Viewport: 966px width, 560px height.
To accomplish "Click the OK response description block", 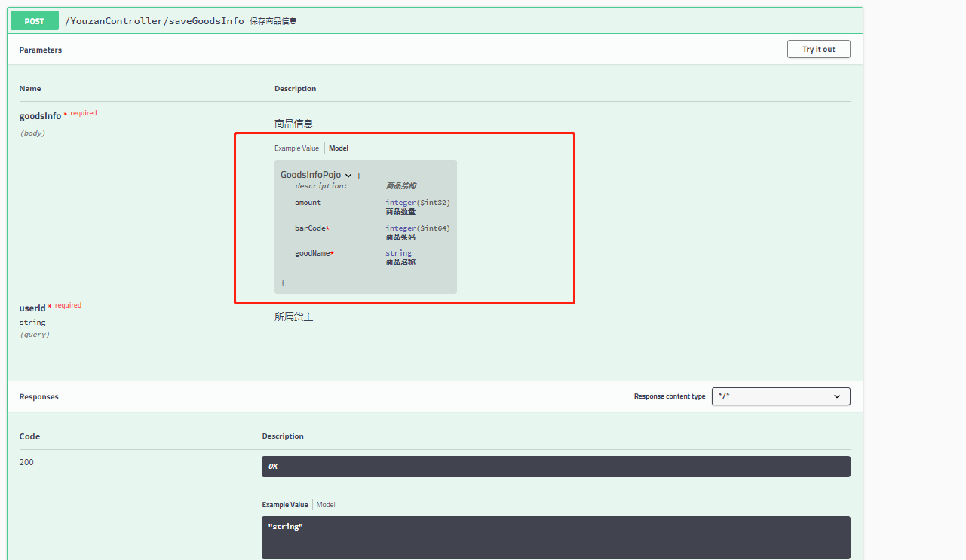I will [556, 467].
